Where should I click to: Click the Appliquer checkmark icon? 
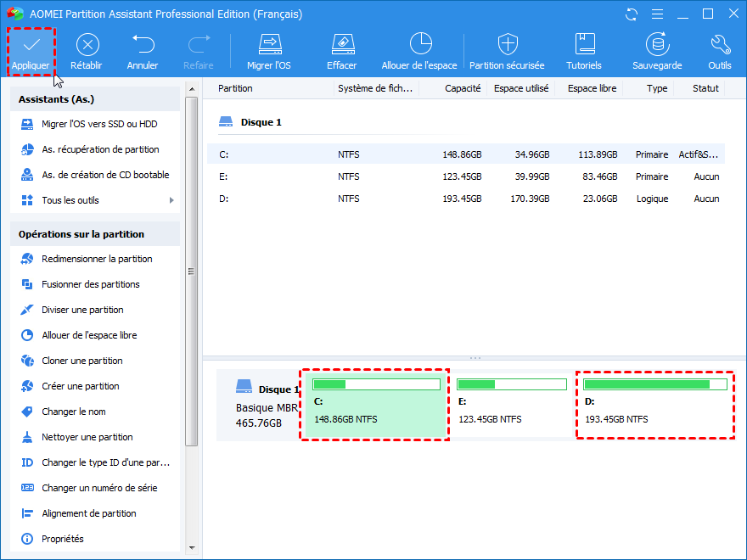(31, 45)
